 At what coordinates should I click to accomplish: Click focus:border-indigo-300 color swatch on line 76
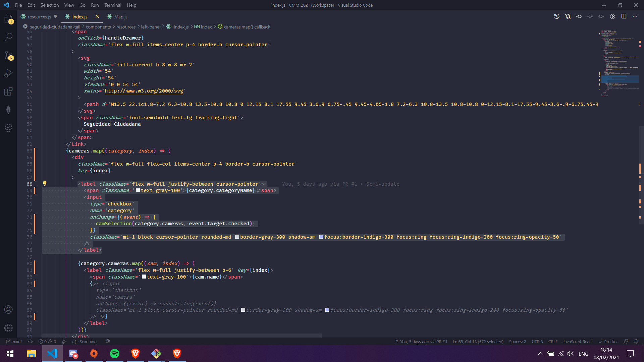321,237
